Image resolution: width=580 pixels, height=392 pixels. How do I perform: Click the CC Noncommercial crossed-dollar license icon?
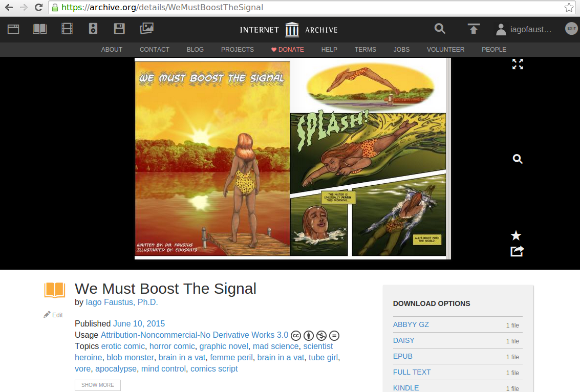[321, 335]
